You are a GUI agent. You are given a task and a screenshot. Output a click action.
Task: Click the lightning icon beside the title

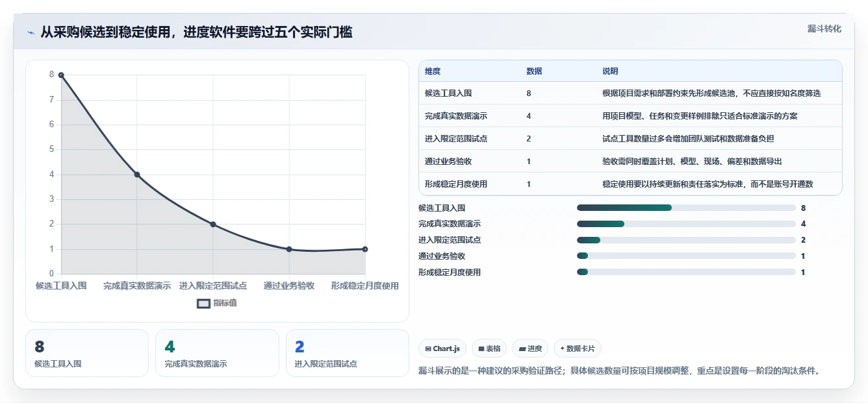point(31,32)
